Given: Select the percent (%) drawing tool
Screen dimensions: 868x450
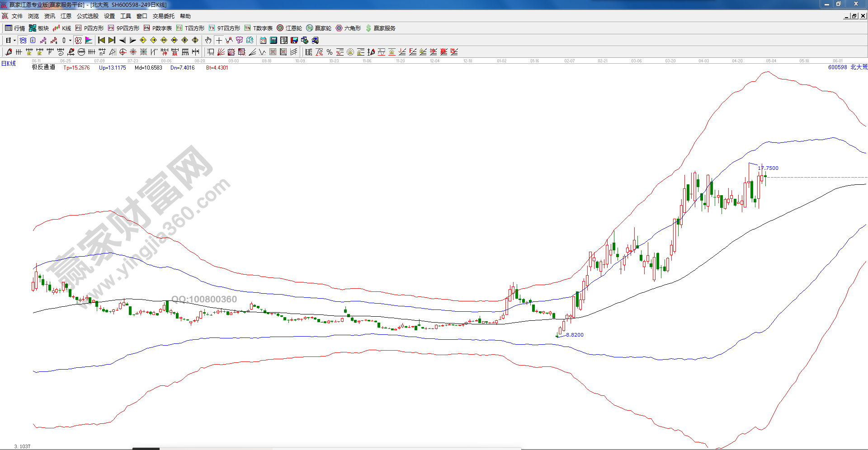Looking at the screenshot, I should 330,52.
